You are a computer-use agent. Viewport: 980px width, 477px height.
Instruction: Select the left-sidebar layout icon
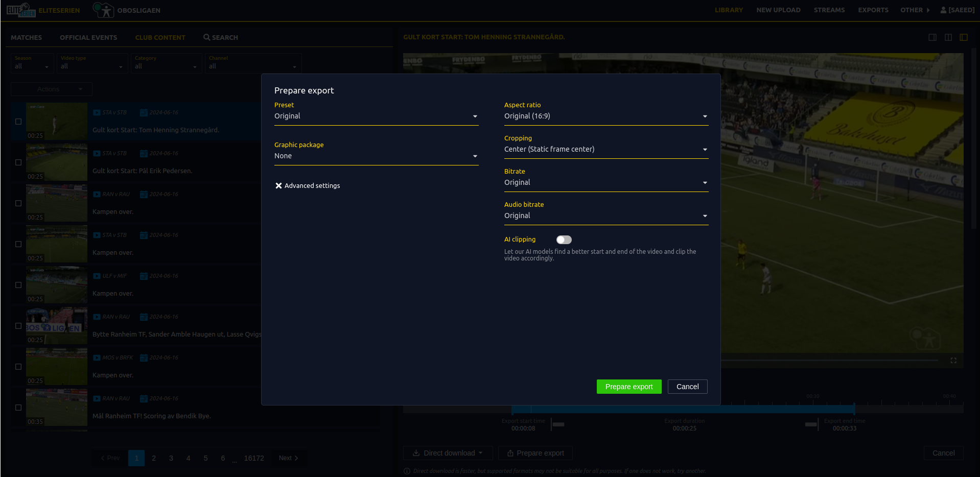[964, 37]
